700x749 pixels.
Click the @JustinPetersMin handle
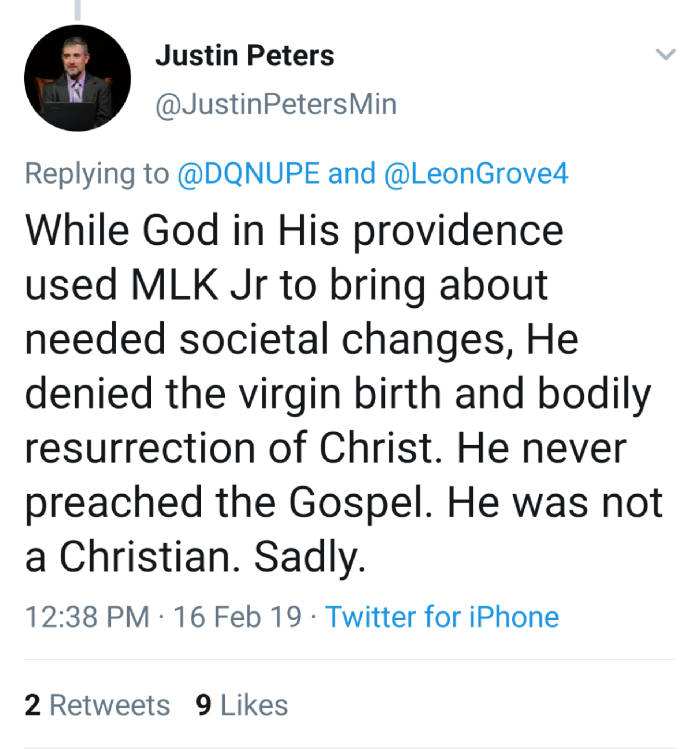tap(276, 104)
